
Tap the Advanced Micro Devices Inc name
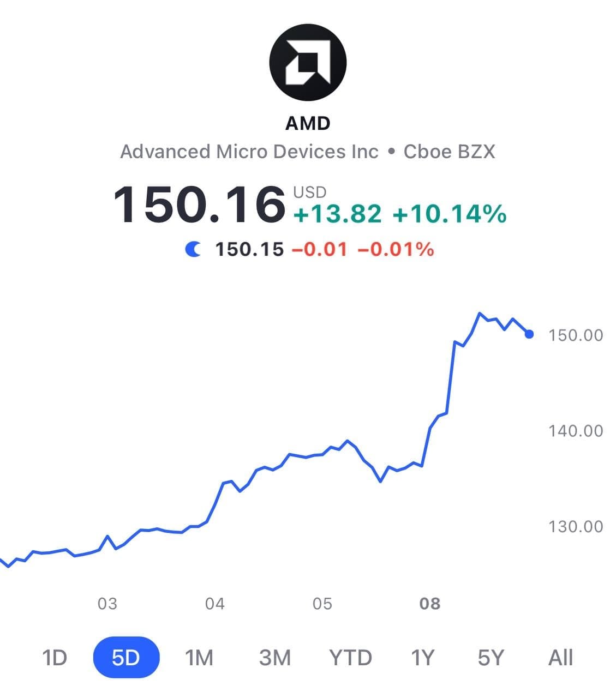(x=249, y=152)
